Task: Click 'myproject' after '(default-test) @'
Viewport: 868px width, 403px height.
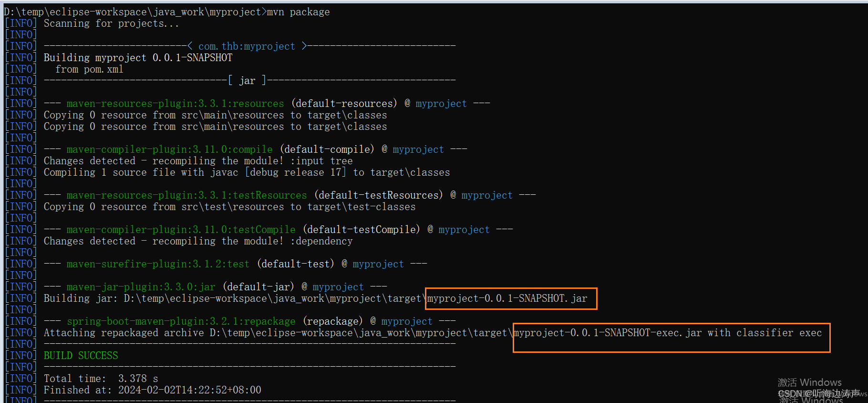Action: (x=378, y=264)
